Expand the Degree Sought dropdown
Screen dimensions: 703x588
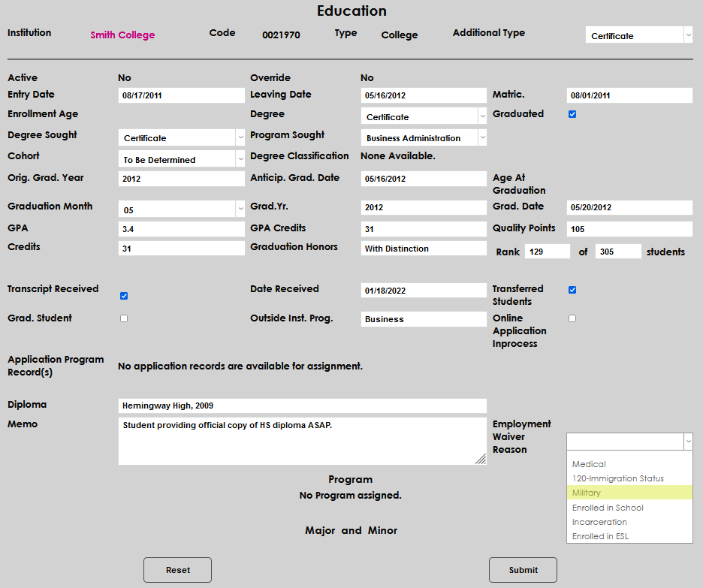(181, 138)
